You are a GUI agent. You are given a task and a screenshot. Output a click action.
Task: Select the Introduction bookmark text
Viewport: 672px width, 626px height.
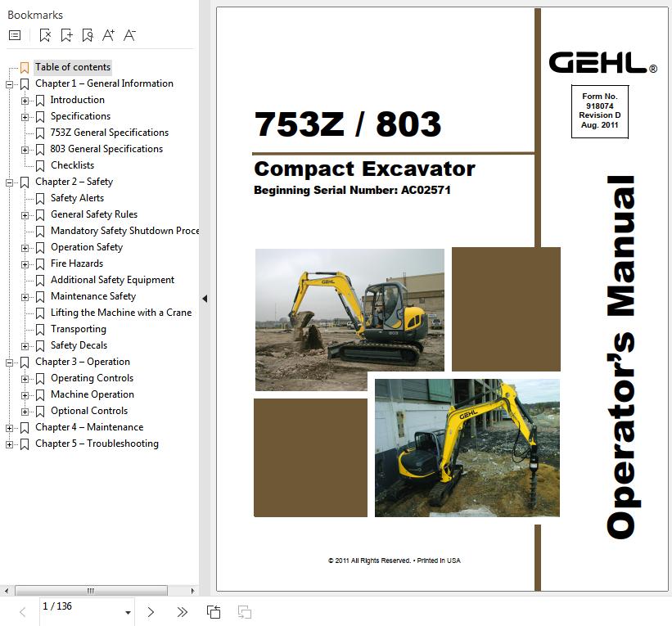[x=77, y=100]
